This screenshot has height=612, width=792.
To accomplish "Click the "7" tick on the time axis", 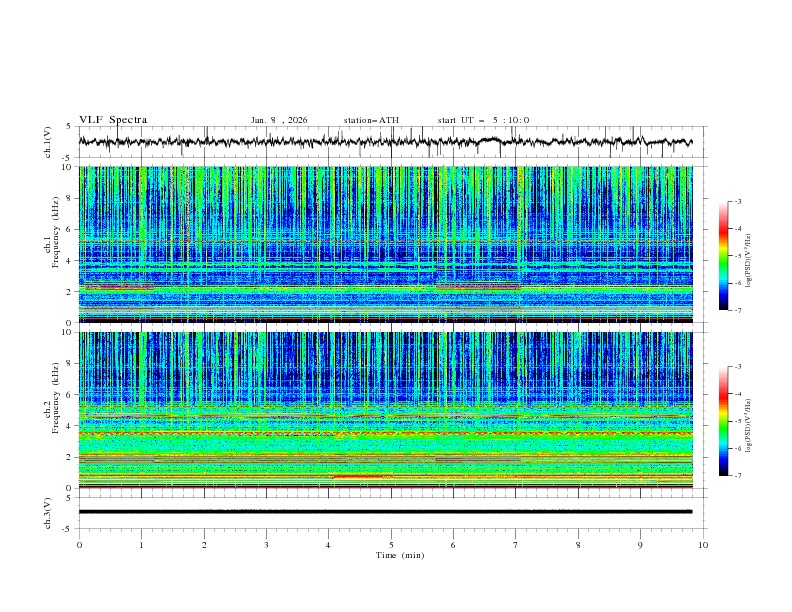I will pyautogui.click(x=516, y=545).
